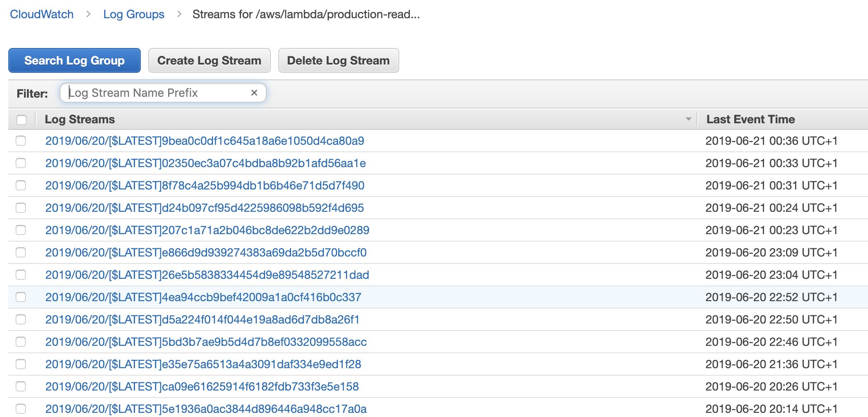Click timestamp 2019-06-20 22:50 UTC+1
868x417 pixels.
772,319
